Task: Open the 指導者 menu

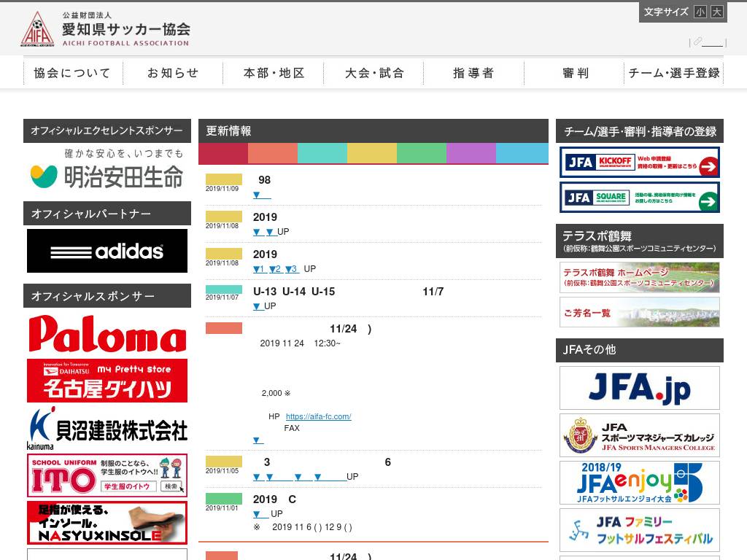Action: coord(473,73)
